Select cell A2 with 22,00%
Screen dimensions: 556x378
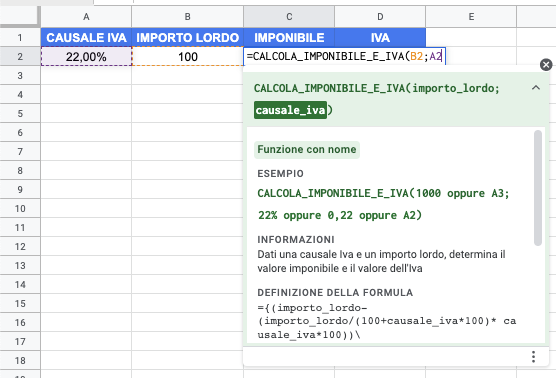point(86,56)
